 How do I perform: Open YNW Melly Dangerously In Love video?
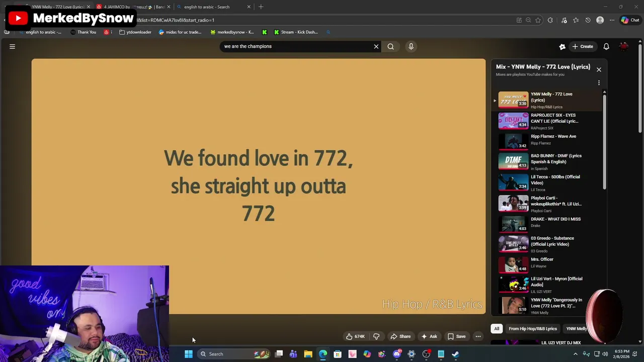point(547,306)
